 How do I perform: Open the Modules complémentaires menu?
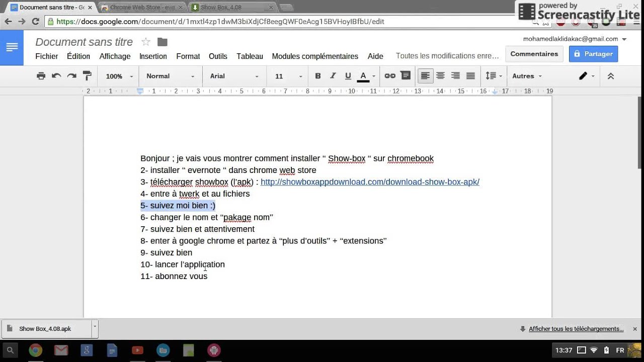pos(315,56)
